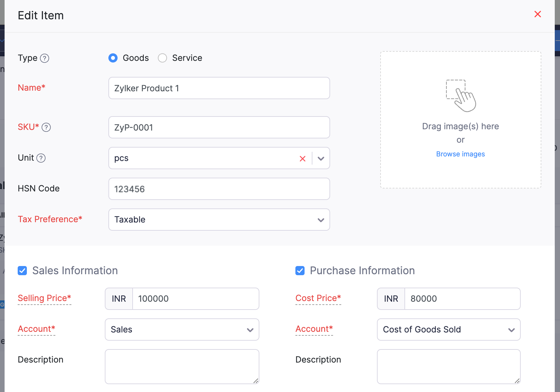Uncheck the Sales Information checkbox
The image size is (560, 392).
22,271
